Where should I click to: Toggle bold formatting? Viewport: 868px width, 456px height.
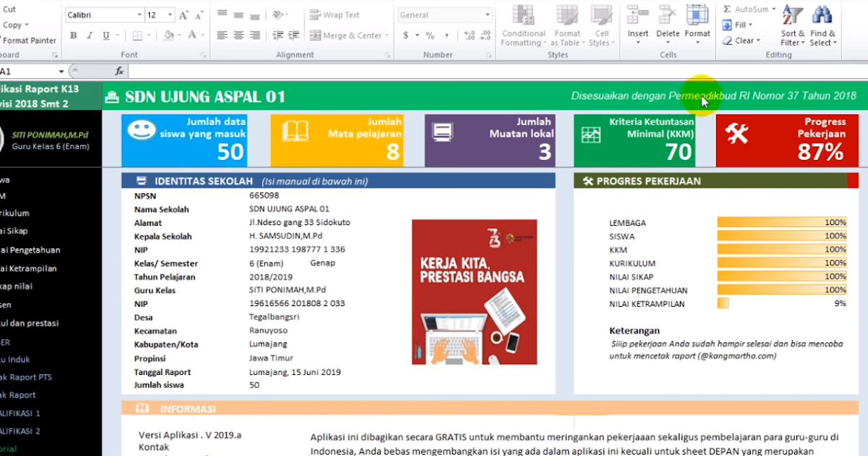pos(73,35)
